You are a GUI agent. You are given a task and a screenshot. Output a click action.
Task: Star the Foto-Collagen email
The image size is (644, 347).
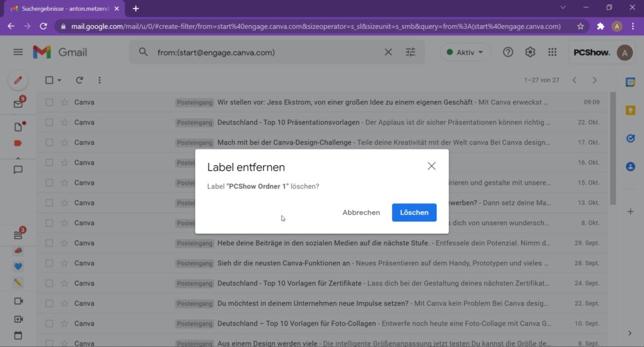[64, 324]
